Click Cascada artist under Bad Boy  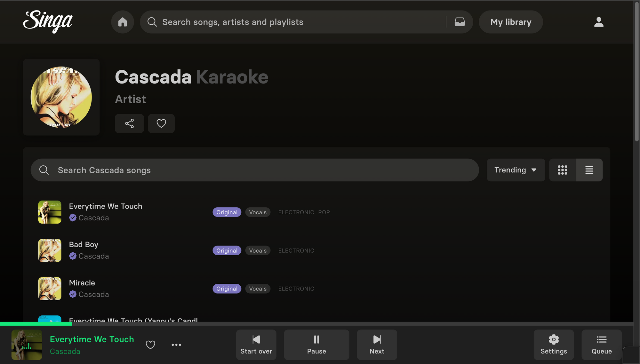click(x=94, y=256)
